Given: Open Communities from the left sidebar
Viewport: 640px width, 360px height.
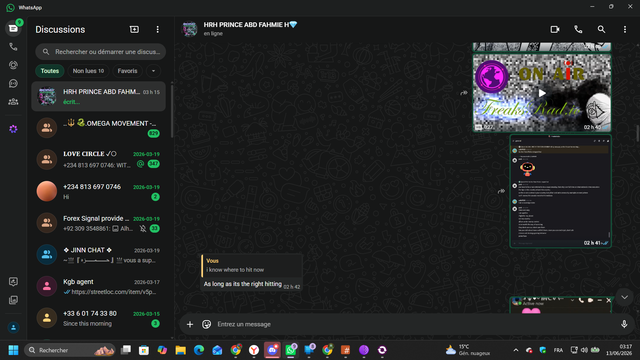Looking at the screenshot, I should point(13,102).
